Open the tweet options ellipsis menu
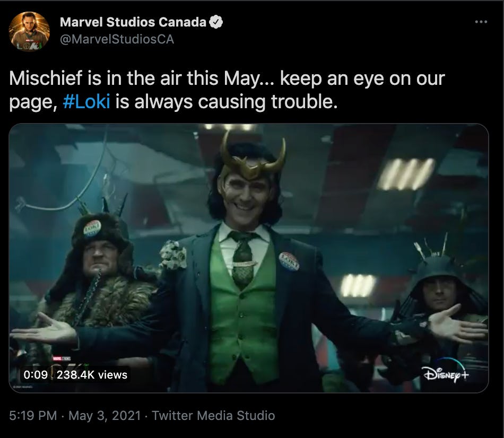The height and width of the screenshot is (438, 504). tap(482, 21)
